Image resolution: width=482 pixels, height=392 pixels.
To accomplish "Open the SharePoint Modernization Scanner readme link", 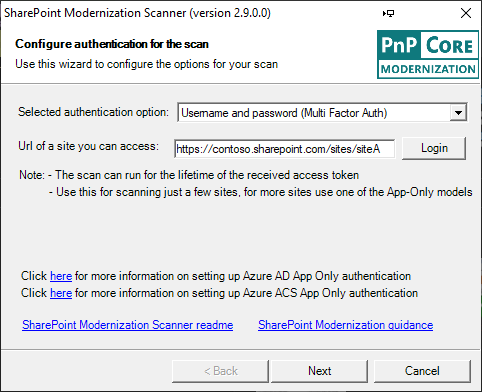I will click(128, 325).
